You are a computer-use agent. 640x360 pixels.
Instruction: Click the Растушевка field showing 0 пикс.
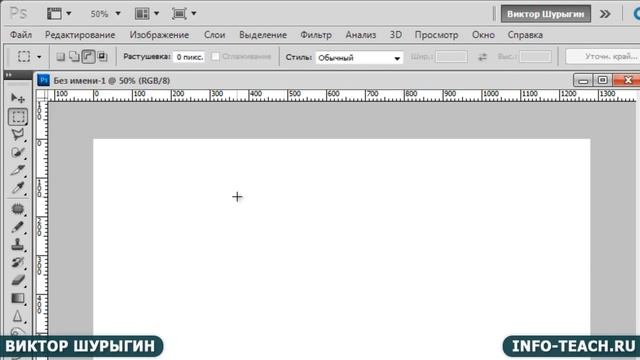coord(189,57)
